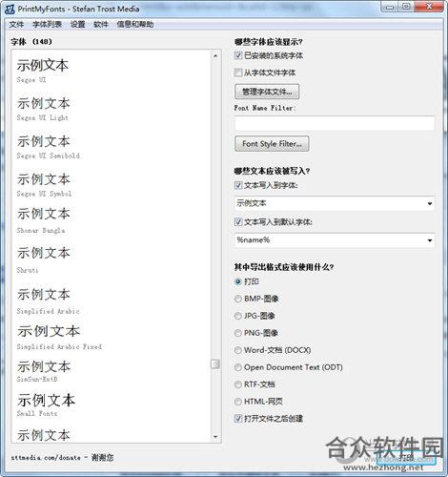Close the PrintMyFonts window
Screen dimensions: 448x477
(x=429, y=7)
